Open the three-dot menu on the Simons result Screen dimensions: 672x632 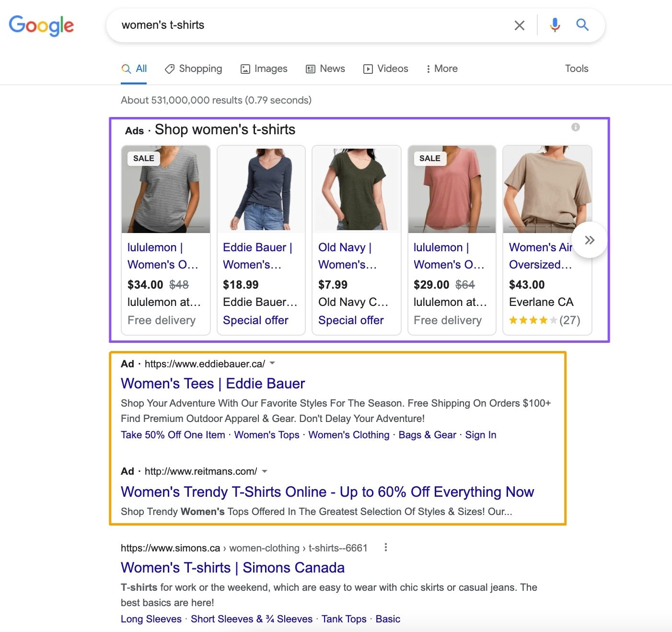(385, 547)
